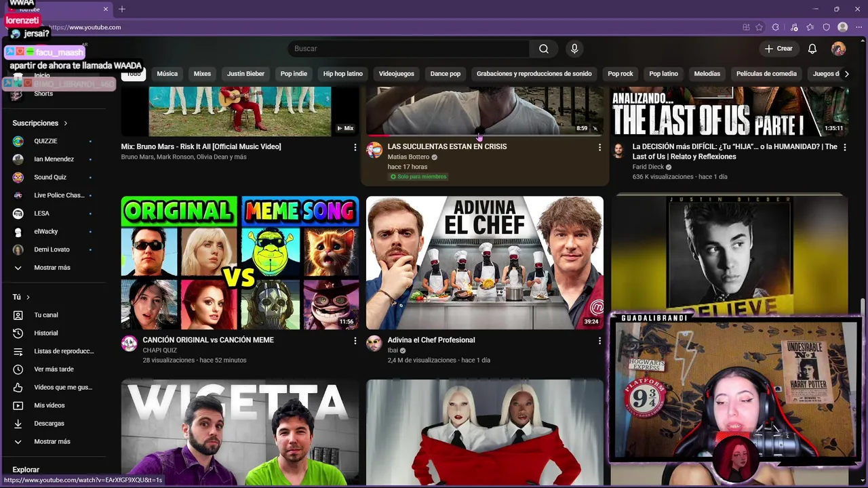868x488 pixels.
Task: Click the Crear button
Action: (x=778, y=49)
